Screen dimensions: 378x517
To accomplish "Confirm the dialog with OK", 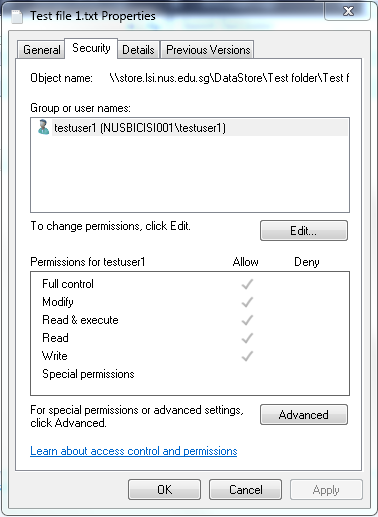I will click(164, 490).
